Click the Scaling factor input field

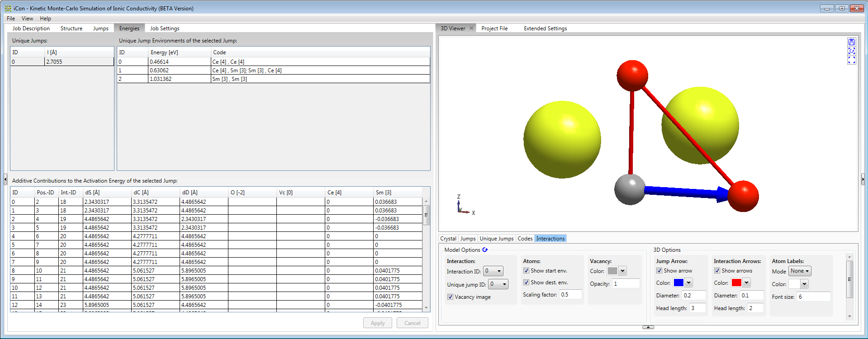click(571, 294)
